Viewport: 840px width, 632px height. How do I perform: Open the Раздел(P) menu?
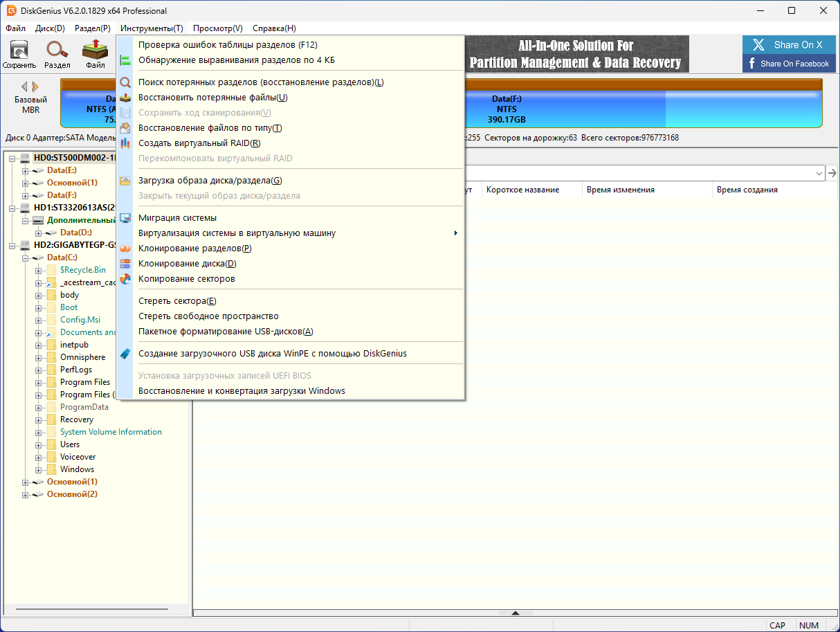click(x=93, y=28)
